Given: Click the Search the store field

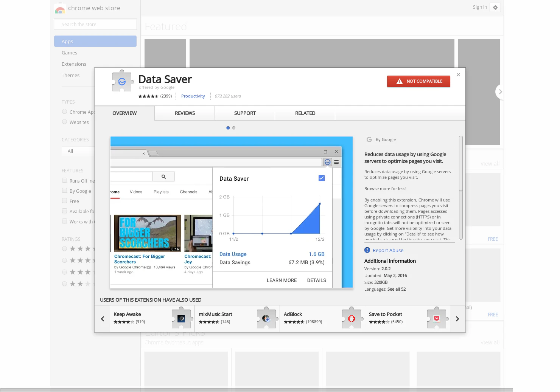Looking at the screenshot, I should click(x=95, y=24).
